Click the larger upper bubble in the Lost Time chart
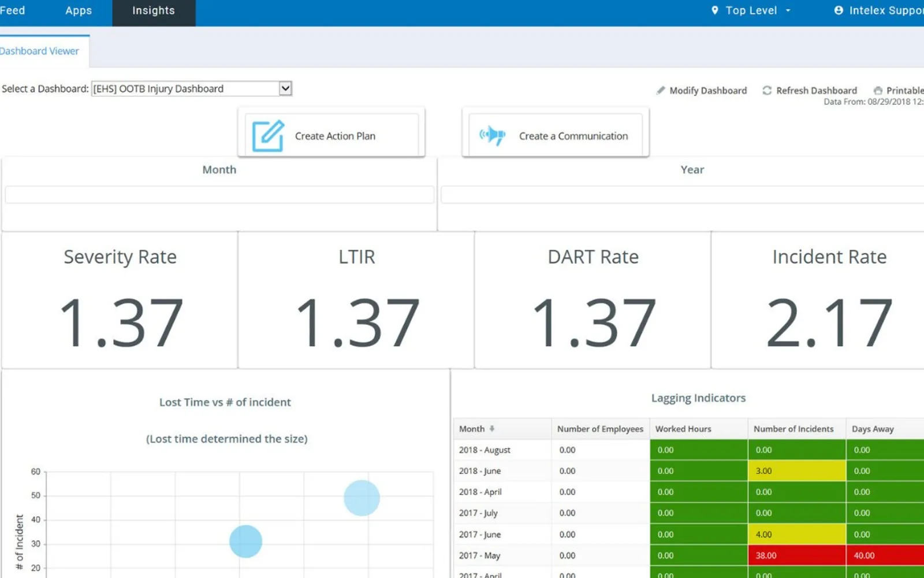The image size is (924, 578). (362, 498)
